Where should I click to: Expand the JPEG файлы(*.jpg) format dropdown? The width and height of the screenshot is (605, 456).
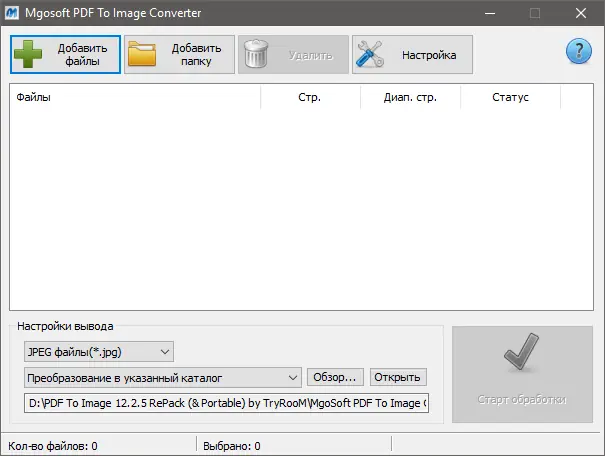coord(99,351)
